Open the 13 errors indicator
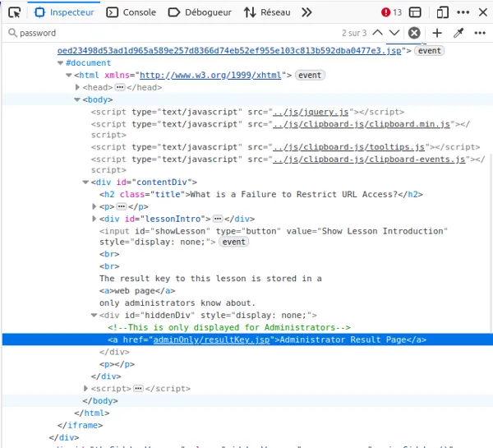493x448 pixels. [x=391, y=12]
